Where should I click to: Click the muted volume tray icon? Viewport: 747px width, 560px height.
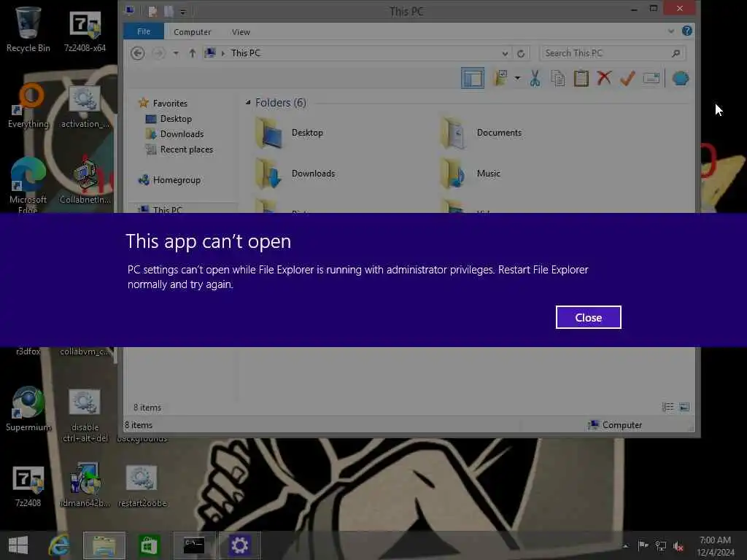tap(678, 546)
